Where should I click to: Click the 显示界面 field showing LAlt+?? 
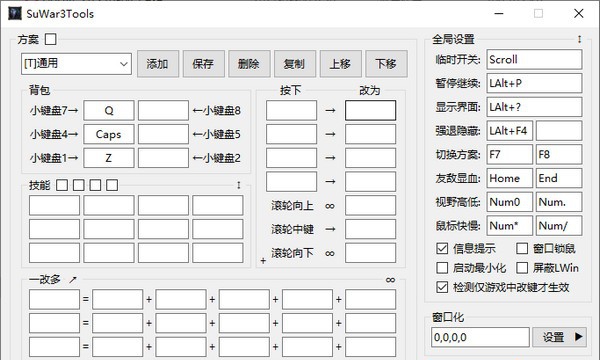click(x=535, y=107)
